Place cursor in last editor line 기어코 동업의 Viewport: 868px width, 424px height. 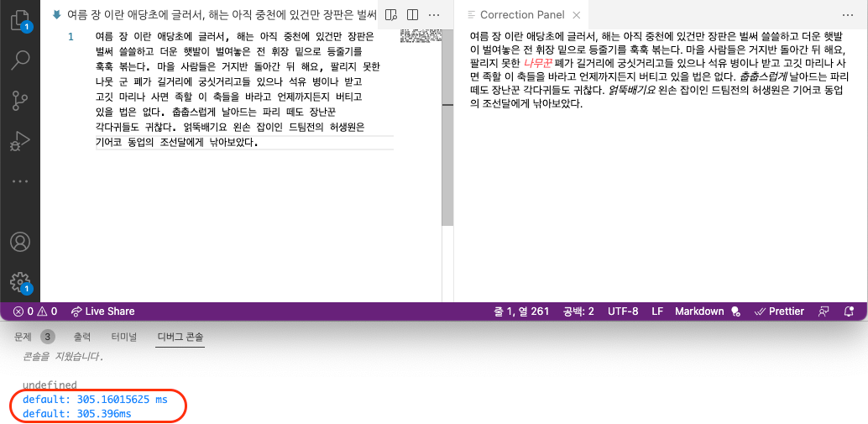pyautogui.click(x=124, y=142)
